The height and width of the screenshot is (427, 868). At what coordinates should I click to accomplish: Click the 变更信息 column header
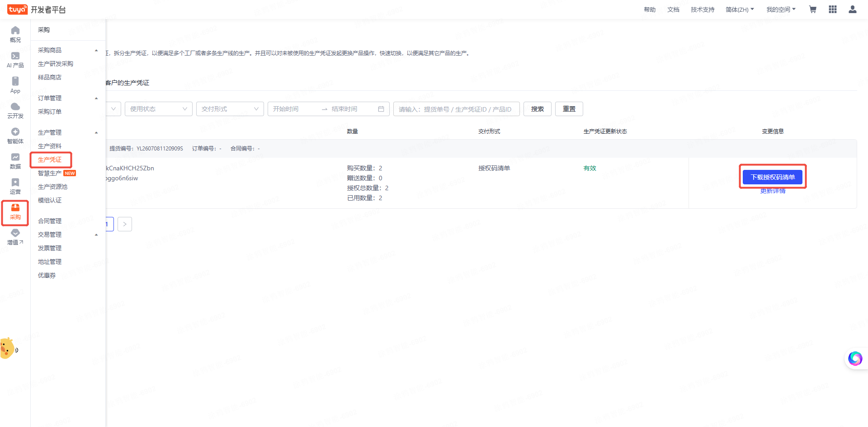point(773,131)
